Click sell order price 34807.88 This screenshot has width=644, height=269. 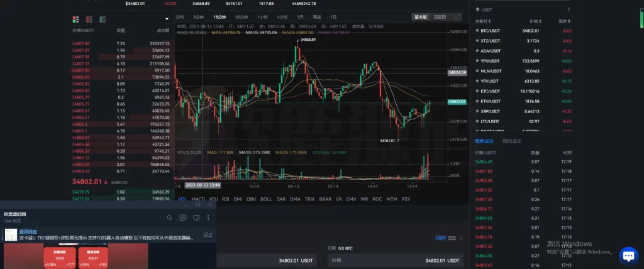point(80,43)
